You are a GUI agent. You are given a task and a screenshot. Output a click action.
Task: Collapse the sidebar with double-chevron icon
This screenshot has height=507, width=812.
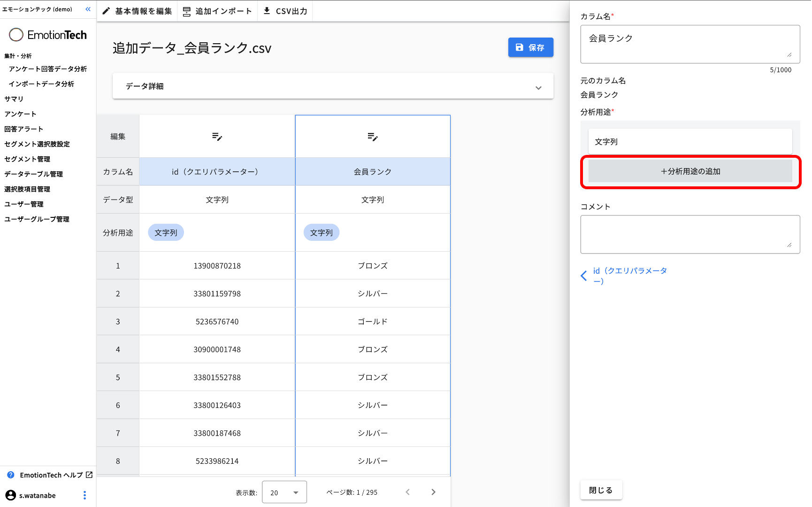pyautogui.click(x=88, y=9)
